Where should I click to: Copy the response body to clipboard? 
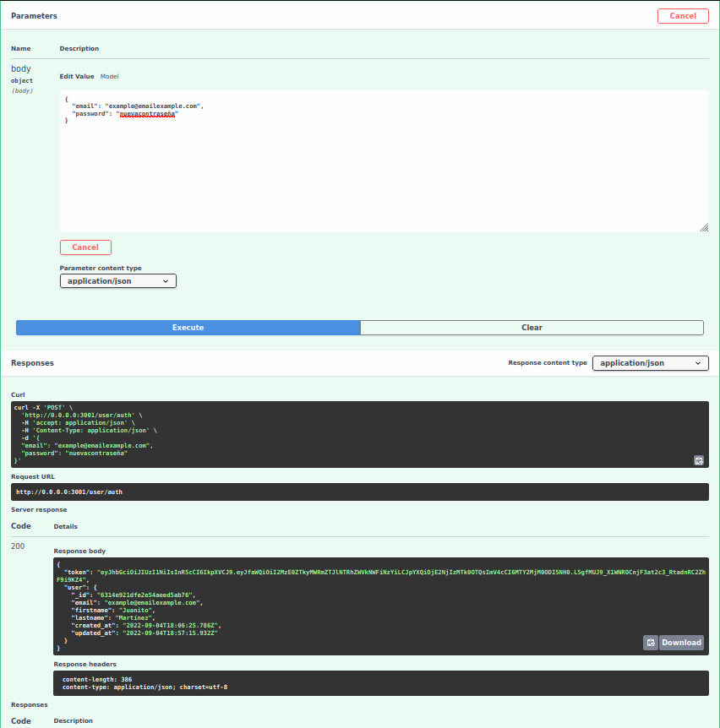pyautogui.click(x=650, y=643)
